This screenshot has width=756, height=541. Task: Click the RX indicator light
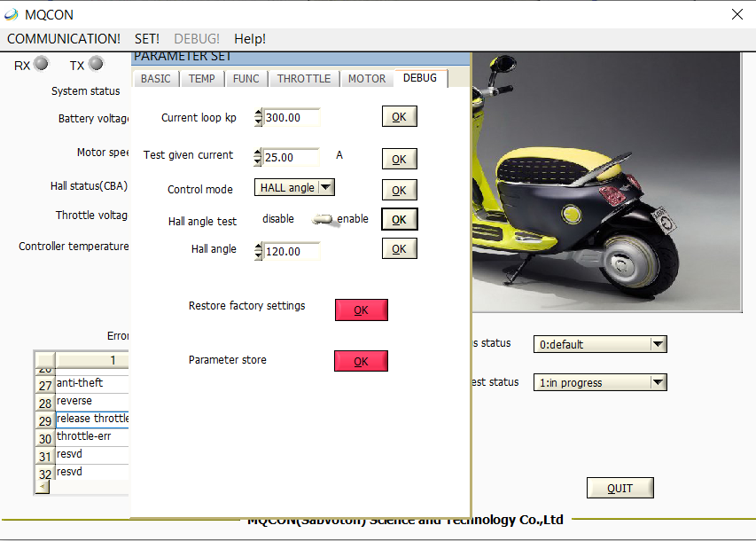click(41, 64)
